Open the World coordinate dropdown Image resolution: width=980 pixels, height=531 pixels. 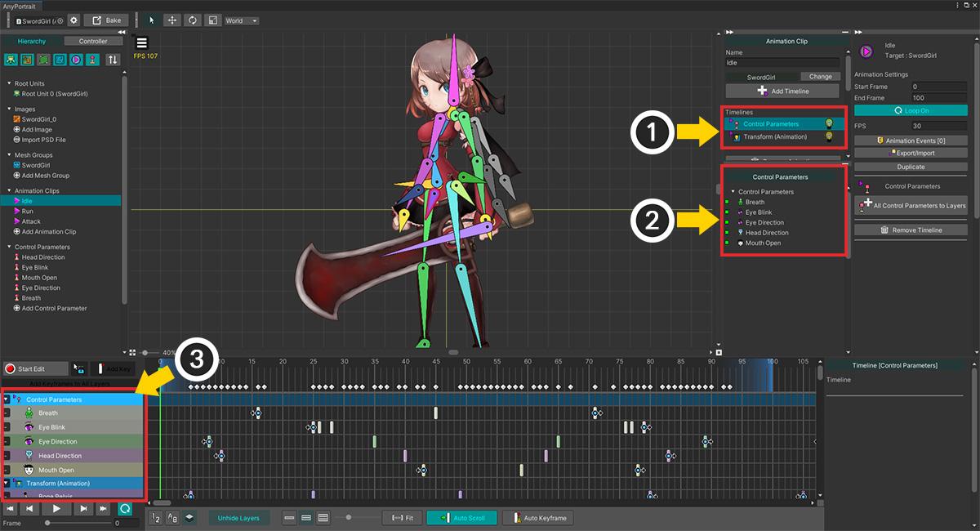(242, 20)
